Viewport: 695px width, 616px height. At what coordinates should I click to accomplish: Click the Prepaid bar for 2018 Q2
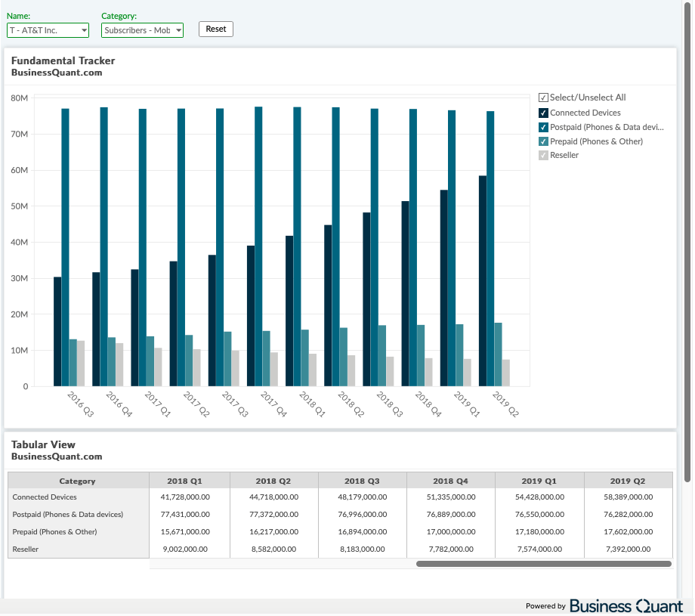point(344,357)
